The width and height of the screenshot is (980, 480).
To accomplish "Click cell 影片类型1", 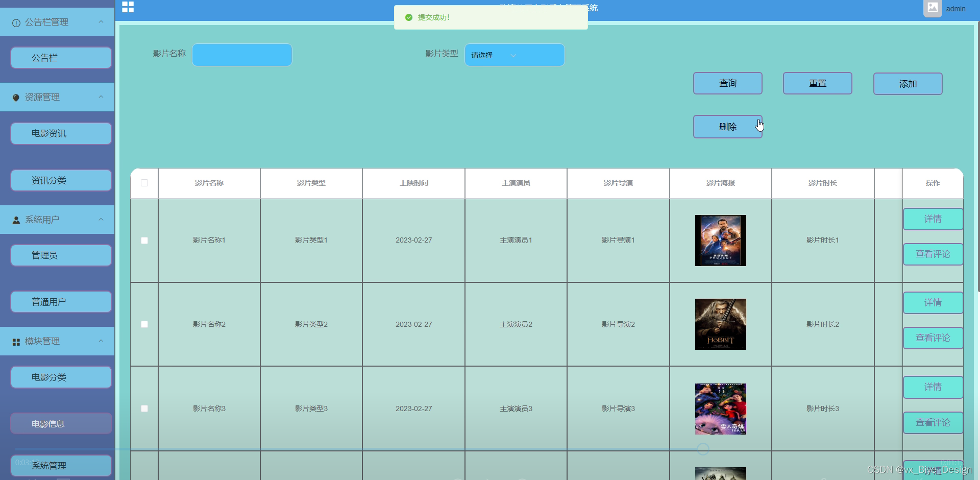I will (311, 240).
